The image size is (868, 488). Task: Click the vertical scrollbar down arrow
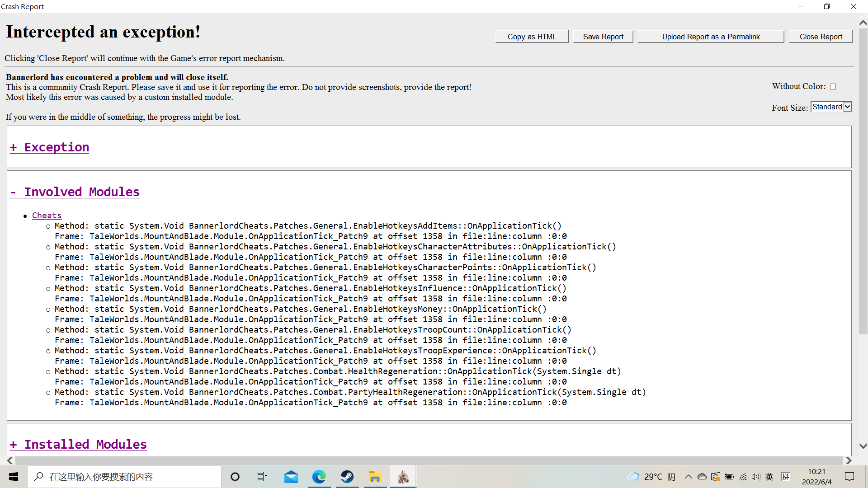tap(863, 446)
